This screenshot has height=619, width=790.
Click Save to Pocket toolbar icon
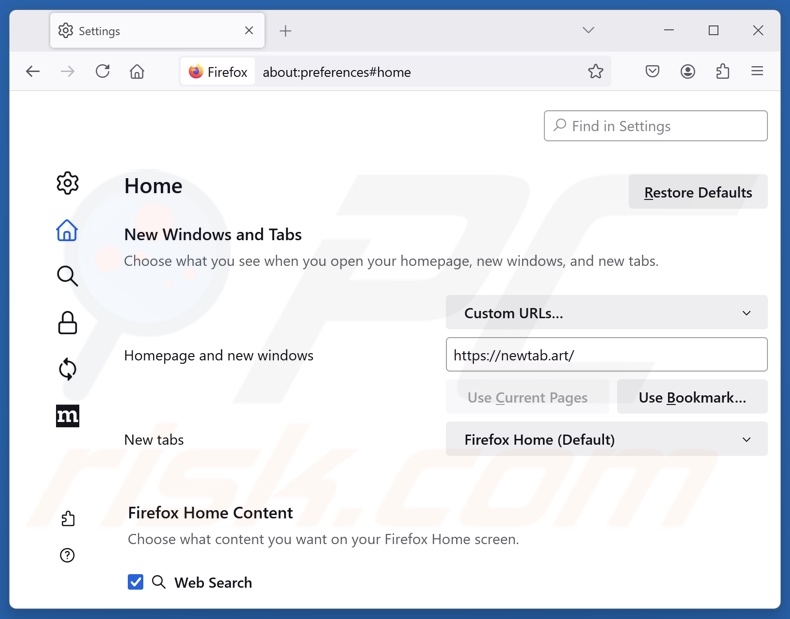click(x=652, y=72)
